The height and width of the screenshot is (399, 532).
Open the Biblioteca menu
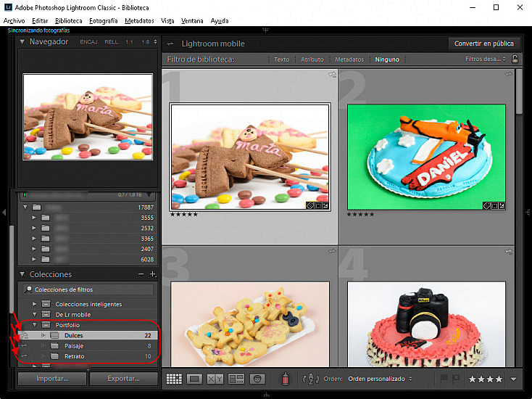click(x=69, y=21)
